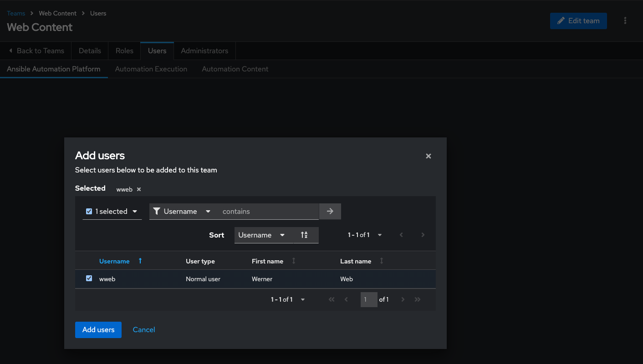Uncheck the wweb user row checkbox
This screenshot has height=364, width=643.
click(x=89, y=278)
